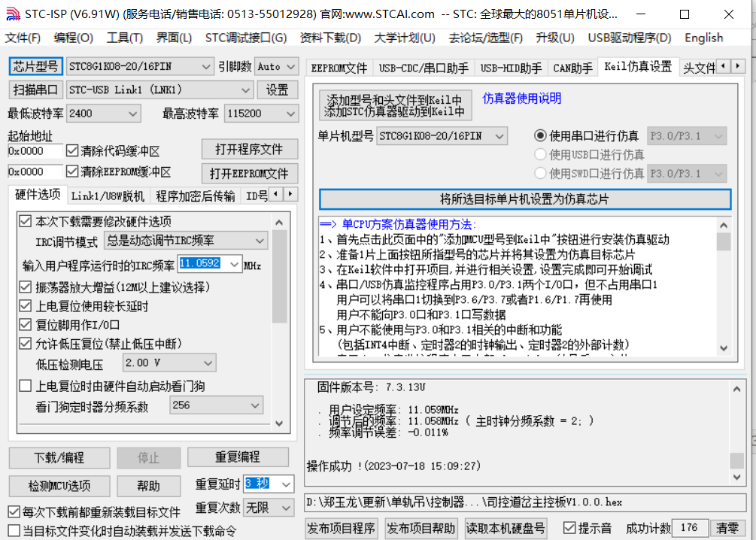Toggle 复位脚用作I/O口 checkbox
This screenshot has width=756, height=540.
point(25,324)
